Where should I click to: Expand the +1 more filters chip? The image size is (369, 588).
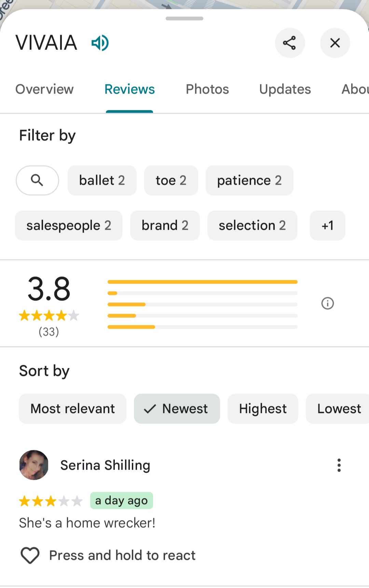327,225
